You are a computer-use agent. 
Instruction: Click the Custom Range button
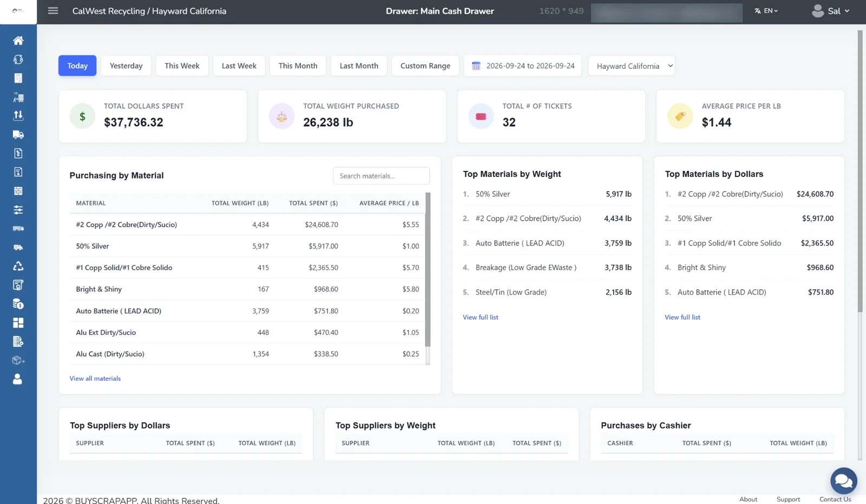coord(425,66)
